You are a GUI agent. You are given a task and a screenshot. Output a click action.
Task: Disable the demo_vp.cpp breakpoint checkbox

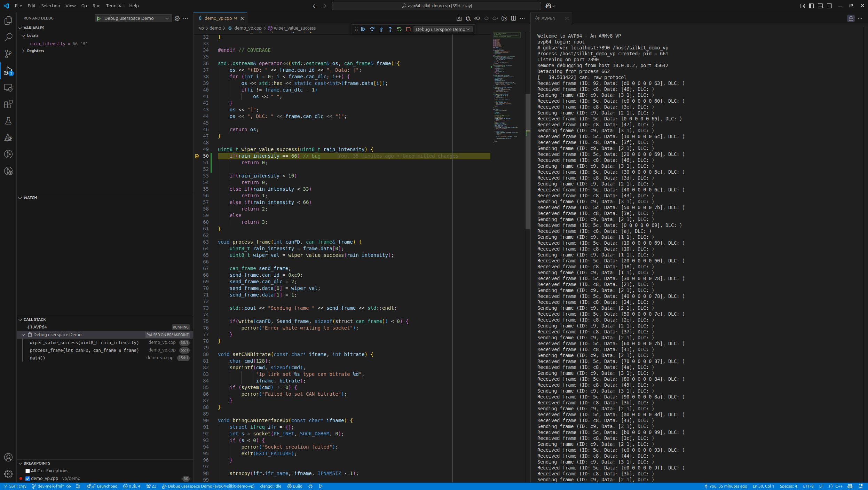pyautogui.click(x=27, y=479)
